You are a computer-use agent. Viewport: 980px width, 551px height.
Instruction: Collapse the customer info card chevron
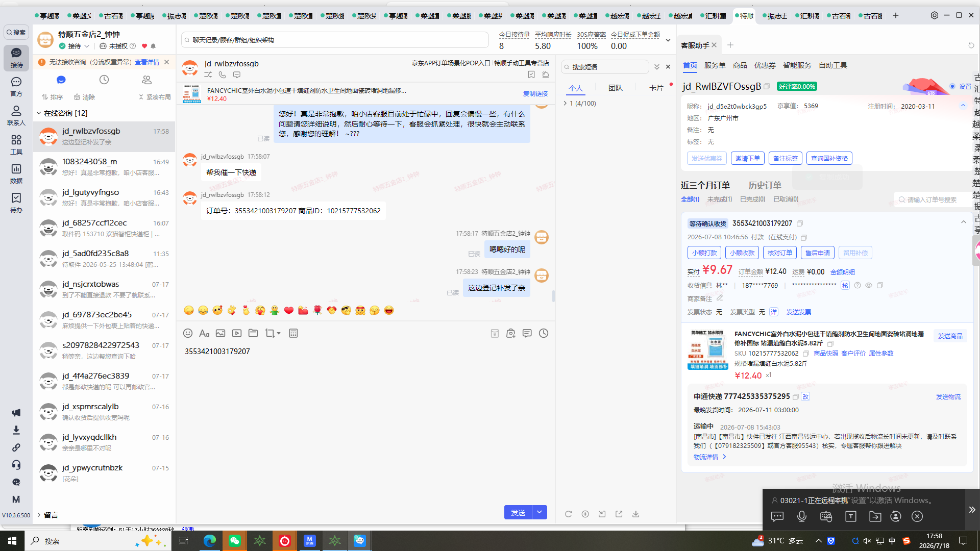point(963,106)
